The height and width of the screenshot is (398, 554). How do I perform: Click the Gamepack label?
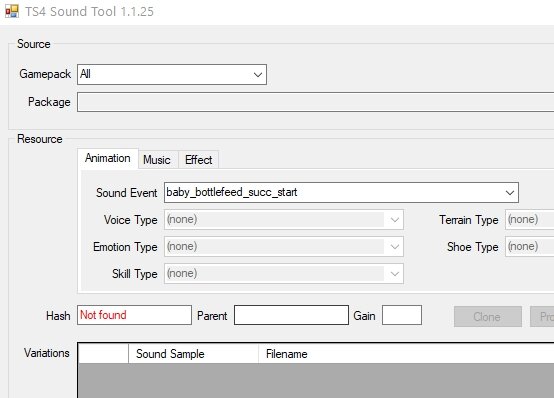(x=45, y=74)
